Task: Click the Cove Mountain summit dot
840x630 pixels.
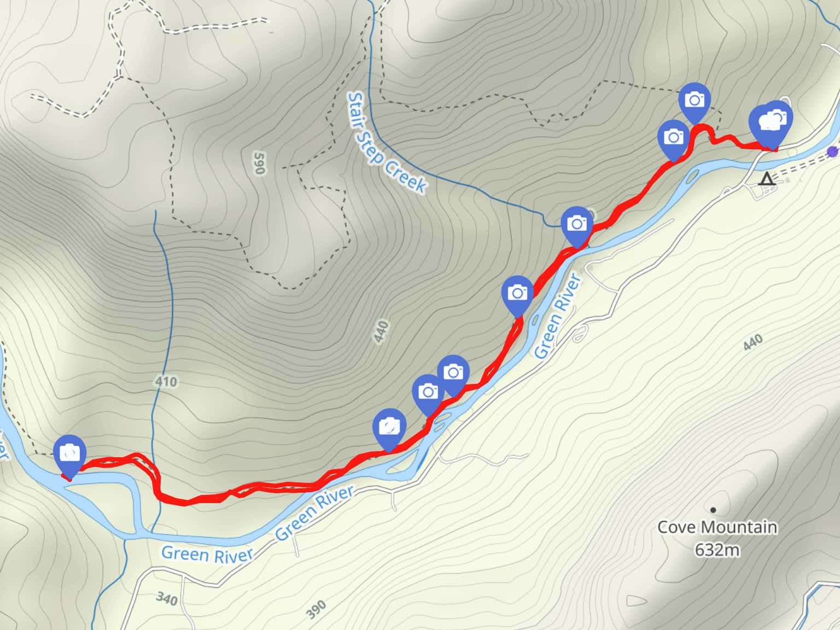Action: [713, 510]
